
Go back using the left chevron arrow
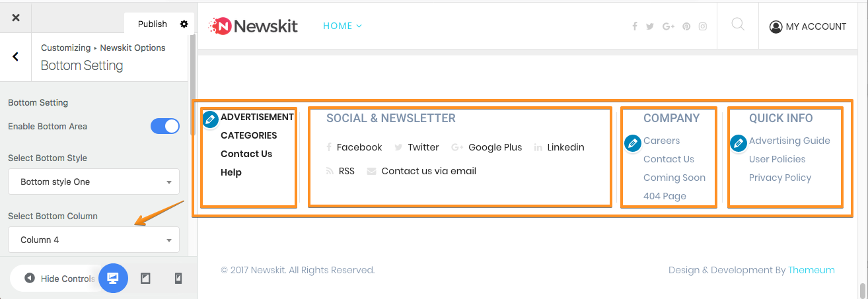point(16,57)
